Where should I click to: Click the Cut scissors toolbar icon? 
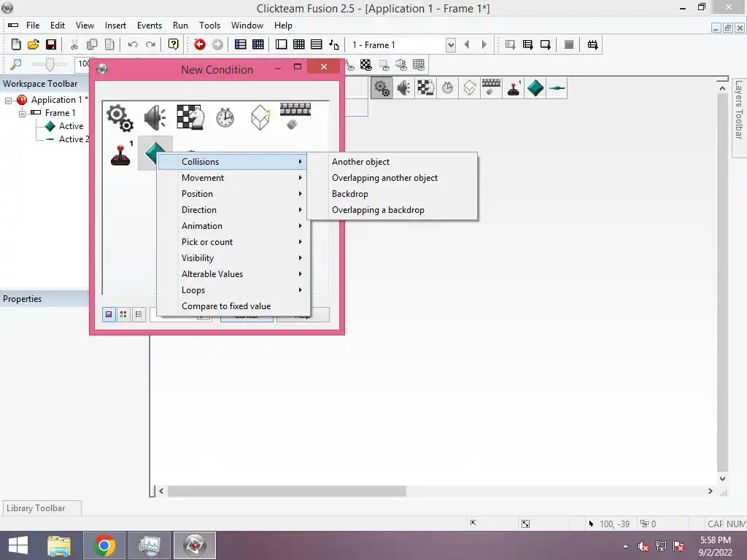[x=74, y=44]
